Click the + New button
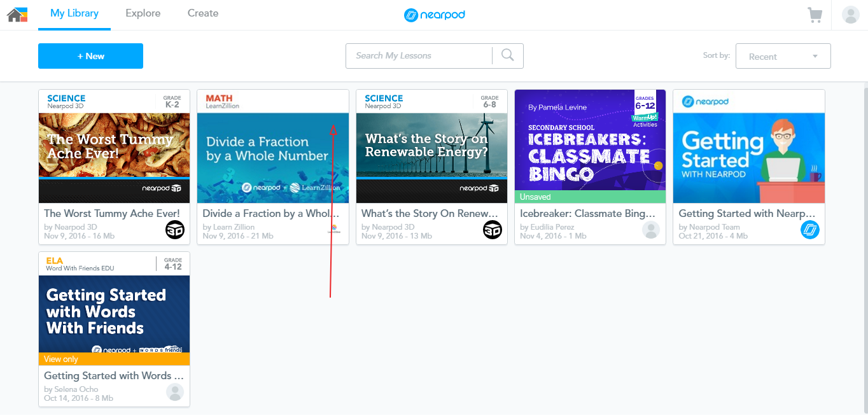This screenshot has height=418, width=868. (90, 56)
